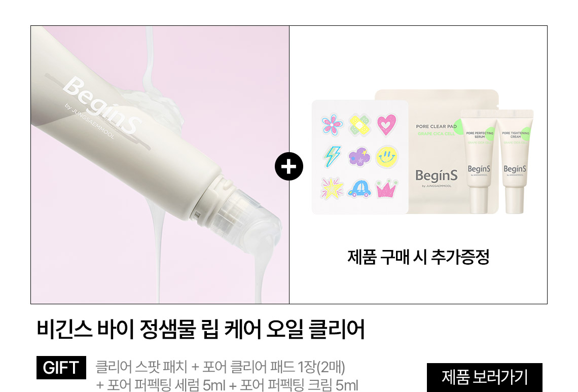Viewport: 578px width, 392px height.
Task: Click the pink heart sticker
Action: 387,124
